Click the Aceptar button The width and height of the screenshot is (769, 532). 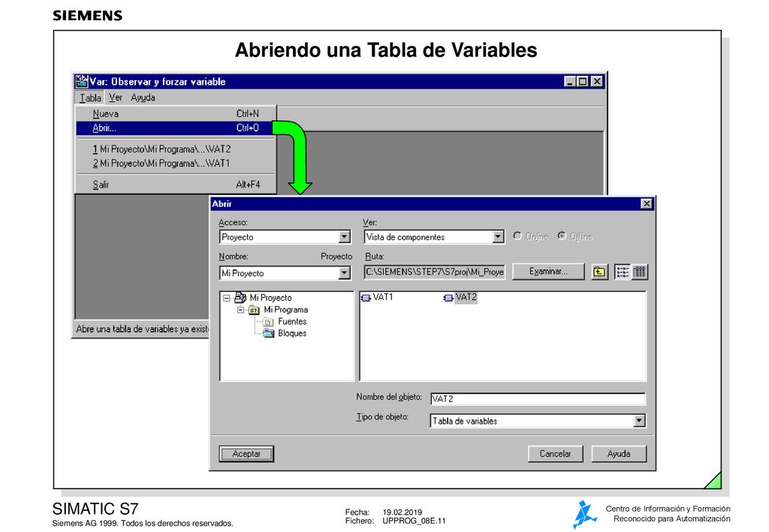point(246,454)
